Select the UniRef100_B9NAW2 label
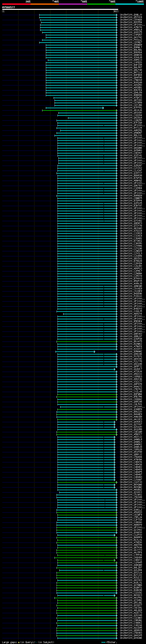The image size is (146, 644). tap(131, 352)
